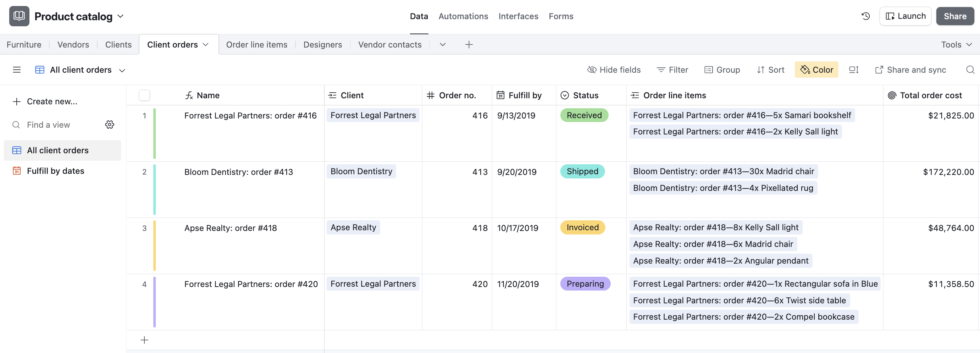Open the All client orders view menu

(x=122, y=70)
